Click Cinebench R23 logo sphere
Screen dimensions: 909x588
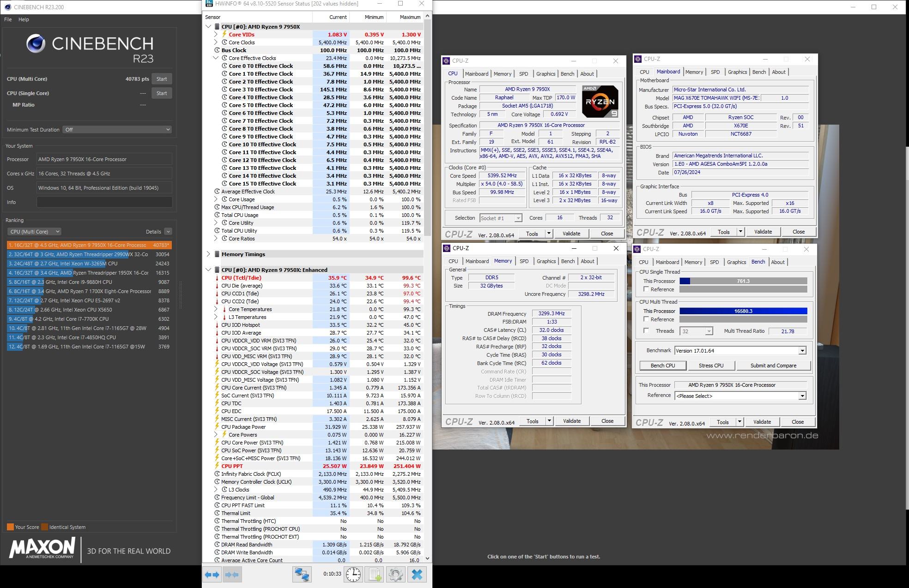[36, 44]
